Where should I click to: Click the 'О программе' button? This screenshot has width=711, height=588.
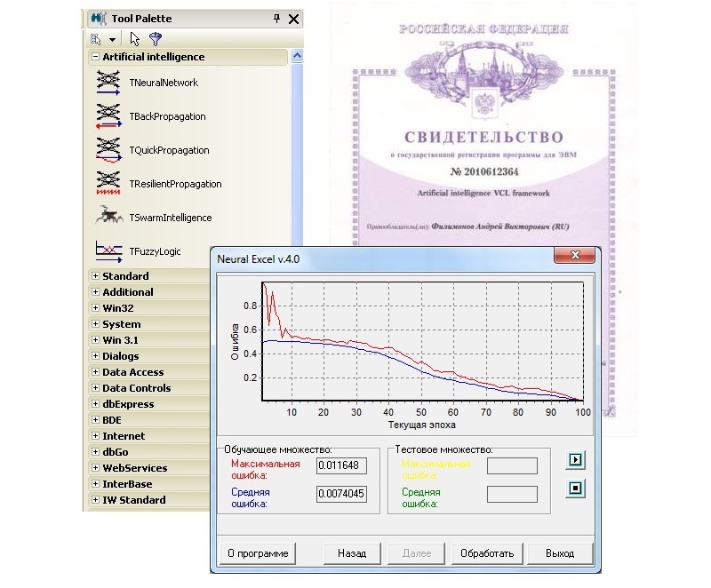click(x=258, y=553)
